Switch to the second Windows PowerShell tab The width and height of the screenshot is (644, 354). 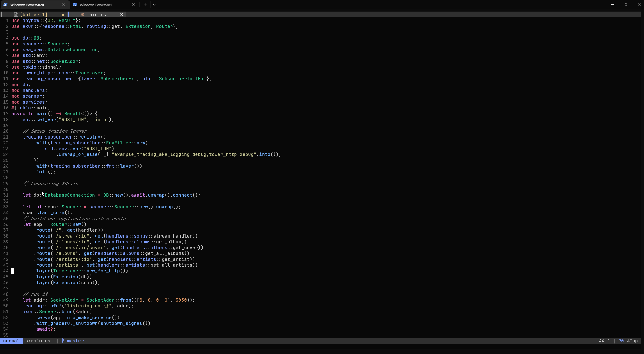click(104, 5)
